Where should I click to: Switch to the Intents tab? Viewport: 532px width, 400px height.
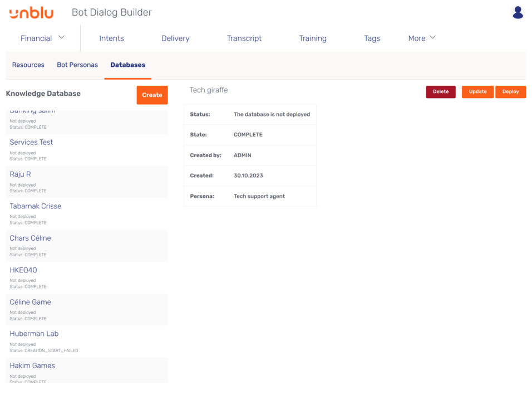tap(111, 38)
